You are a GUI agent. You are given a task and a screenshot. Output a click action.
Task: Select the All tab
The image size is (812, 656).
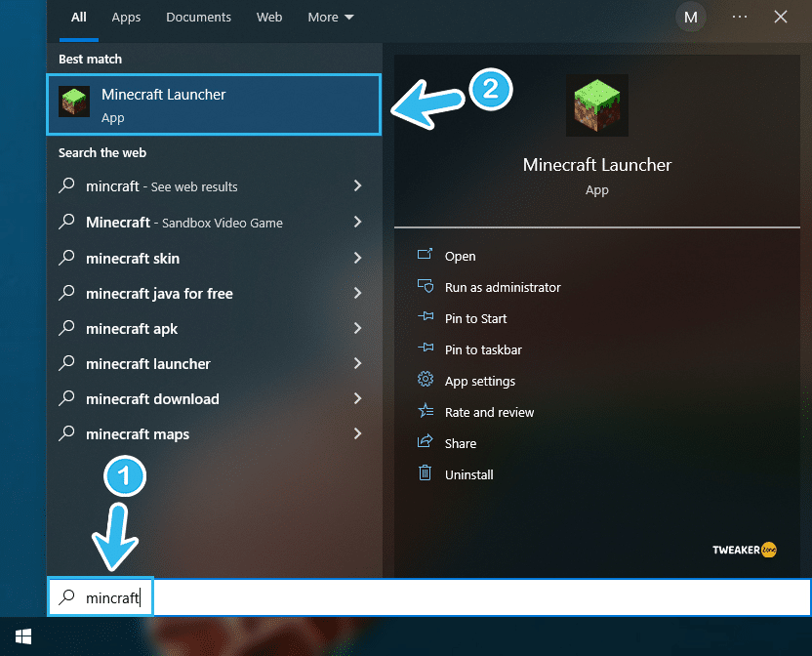tap(79, 18)
